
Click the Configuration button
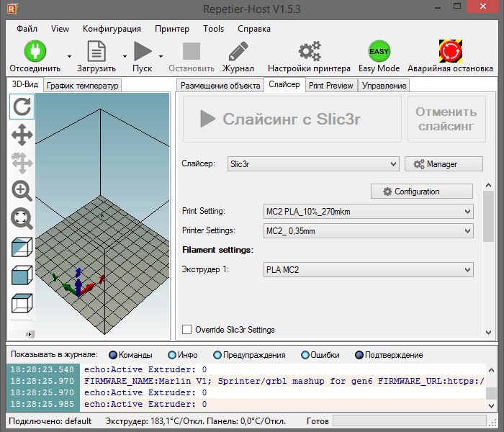point(422,192)
